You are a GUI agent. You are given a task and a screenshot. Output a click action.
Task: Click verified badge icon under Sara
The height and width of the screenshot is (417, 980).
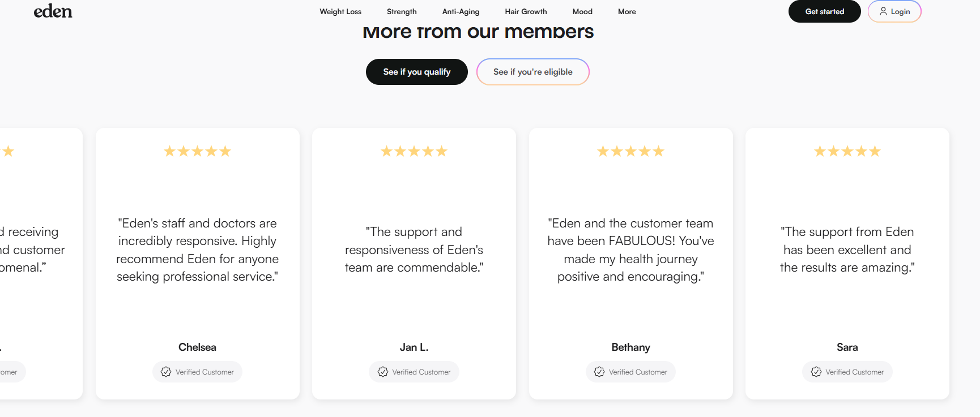[x=816, y=372]
